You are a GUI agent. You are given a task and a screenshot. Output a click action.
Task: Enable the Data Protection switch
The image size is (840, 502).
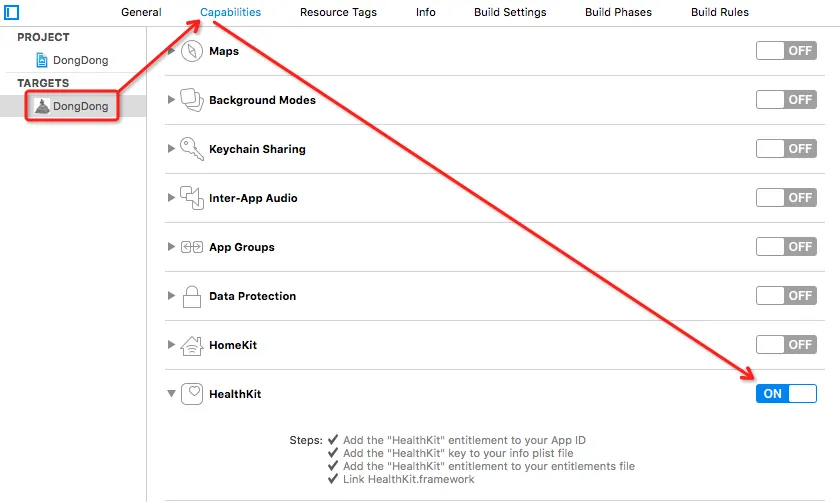tap(786, 296)
